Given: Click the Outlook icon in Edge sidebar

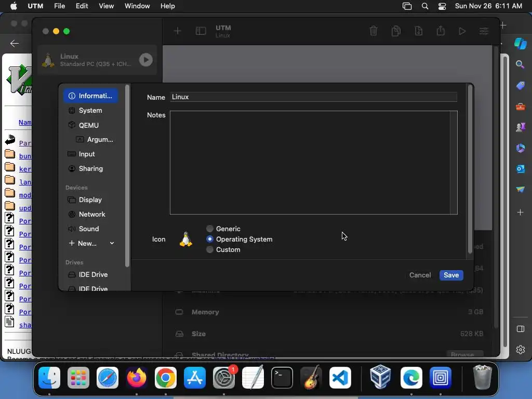Looking at the screenshot, I should pos(521,169).
